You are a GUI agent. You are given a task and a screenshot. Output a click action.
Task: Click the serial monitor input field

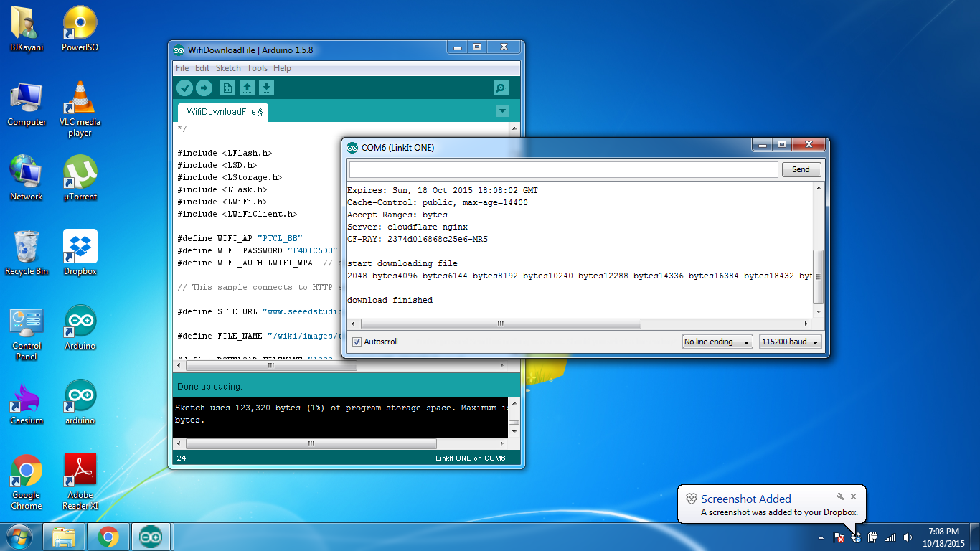(564, 169)
